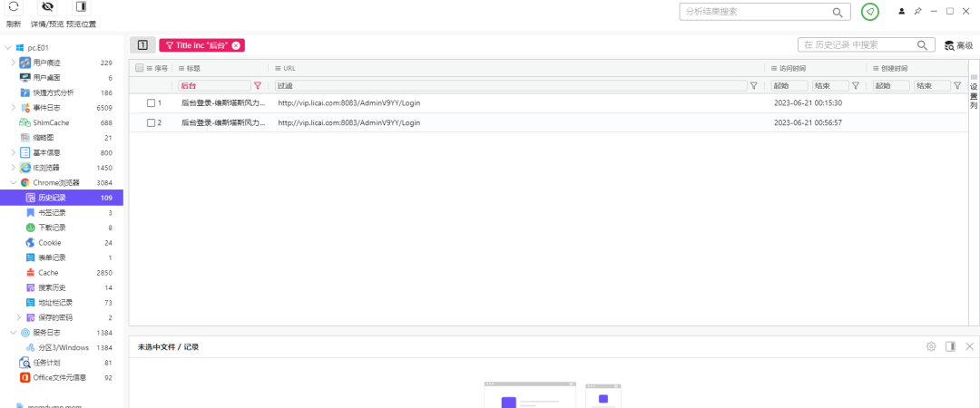Image resolution: width=980 pixels, height=408 pixels.
Task: Click the 事件日志 icon
Action: coord(25,108)
